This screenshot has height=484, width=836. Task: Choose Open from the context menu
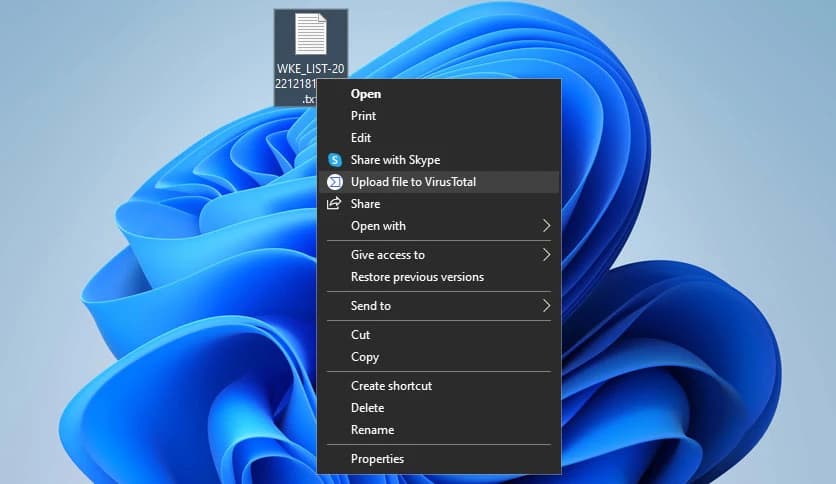(366, 94)
